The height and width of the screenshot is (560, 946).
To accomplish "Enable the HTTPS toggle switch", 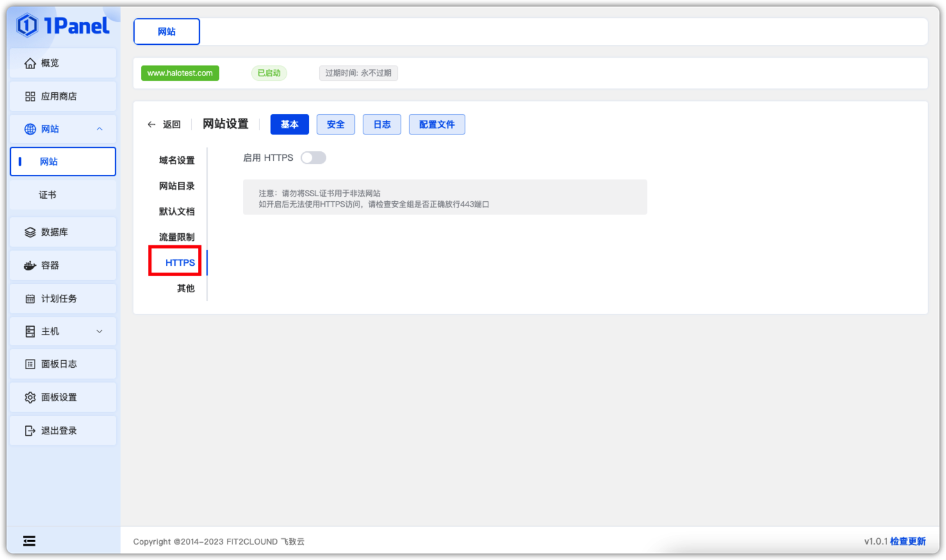I will [x=313, y=158].
